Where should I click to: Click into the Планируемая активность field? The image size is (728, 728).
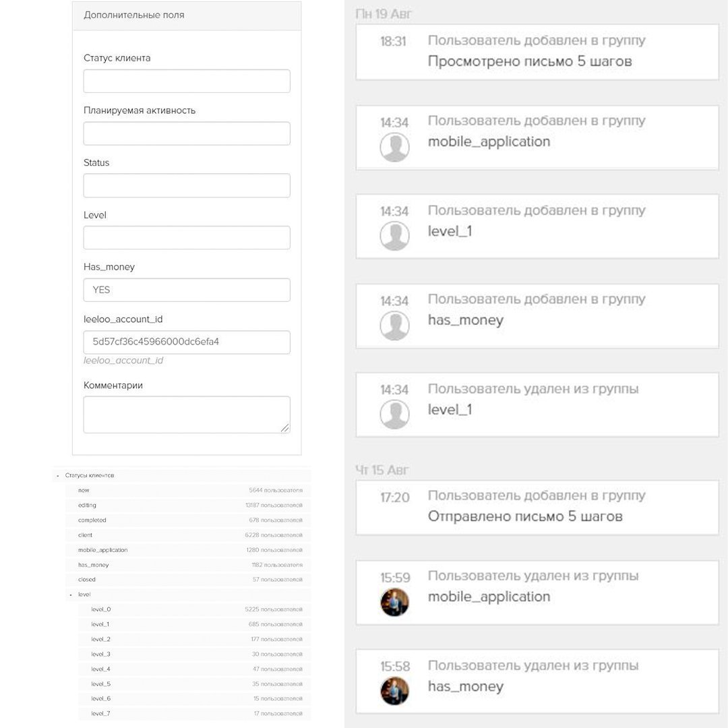coord(187,133)
